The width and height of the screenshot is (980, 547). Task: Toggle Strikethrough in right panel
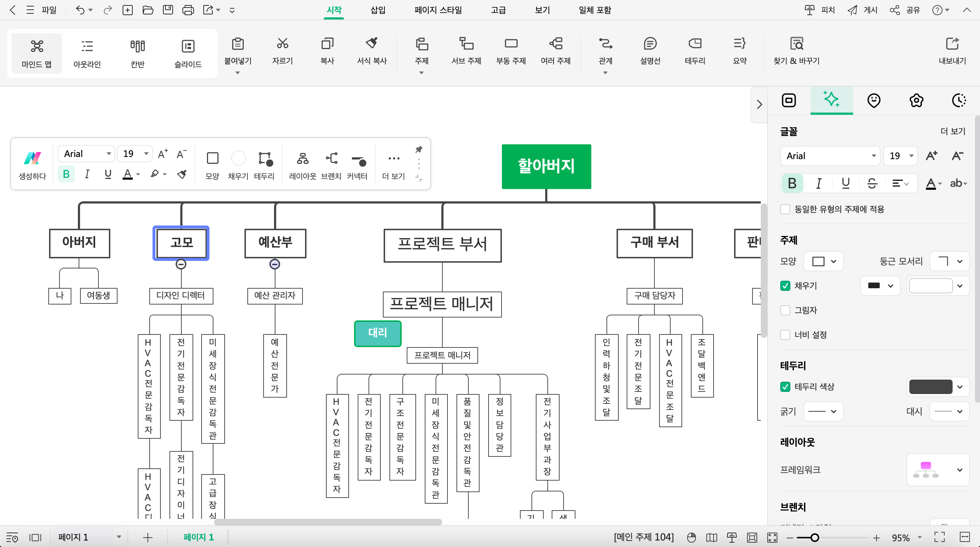point(872,183)
